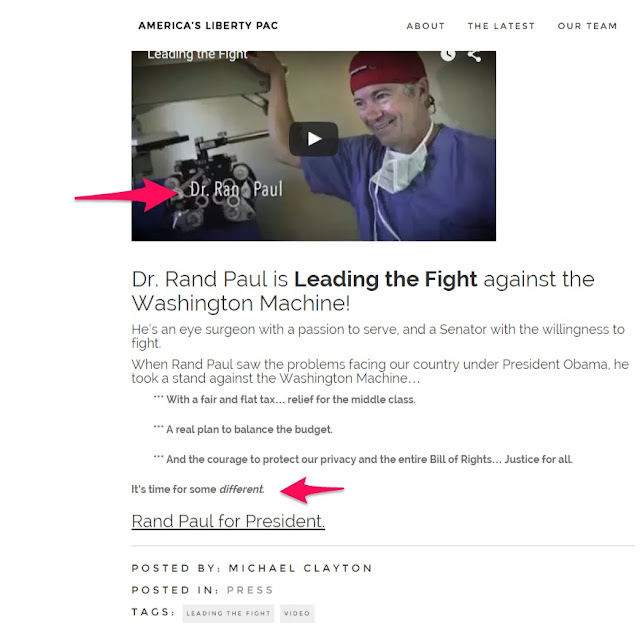Open the Press category link
This screenshot has height=628, width=640.
[x=250, y=590]
